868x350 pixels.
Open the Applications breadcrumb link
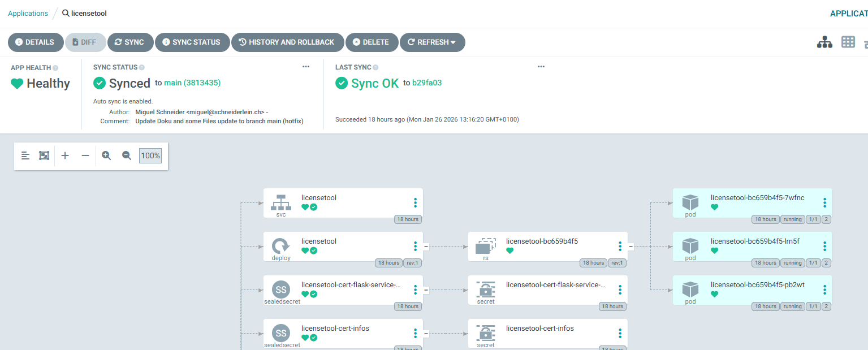click(x=28, y=13)
